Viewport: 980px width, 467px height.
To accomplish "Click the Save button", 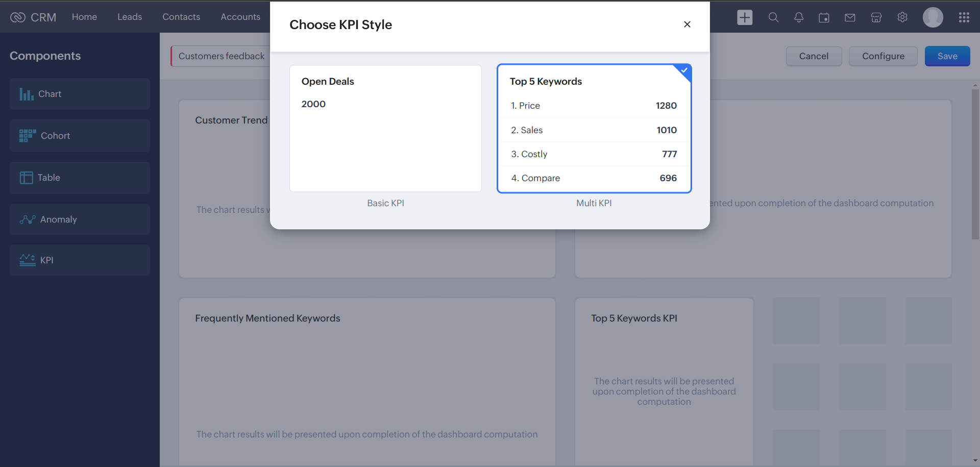I will (x=947, y=56).
